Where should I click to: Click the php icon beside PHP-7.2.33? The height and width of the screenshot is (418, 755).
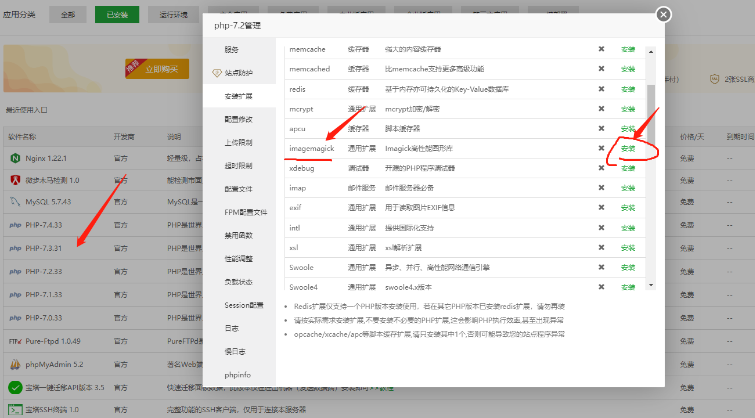pyautogui.click(x=15, y=272)
